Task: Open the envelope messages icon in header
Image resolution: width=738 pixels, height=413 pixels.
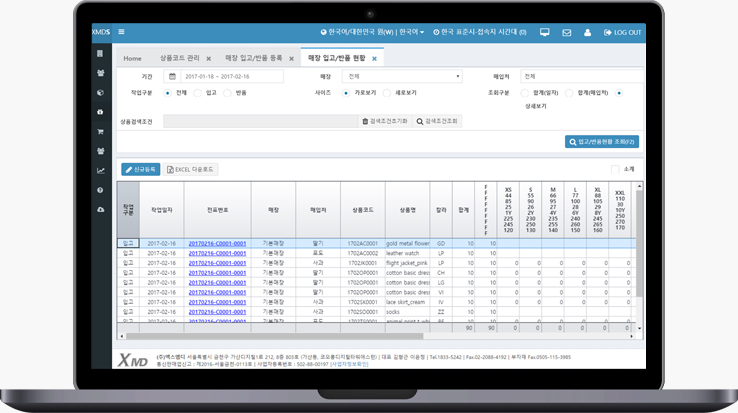Action: pos(566,32)
